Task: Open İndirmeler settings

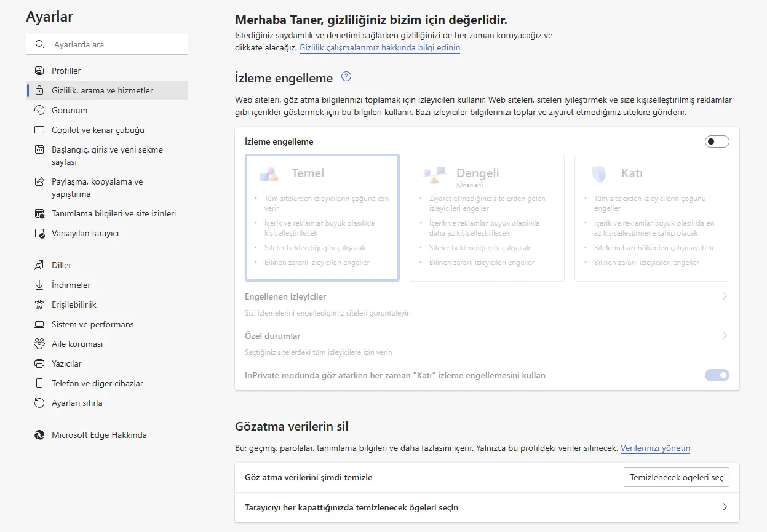Action: [108, 285]
